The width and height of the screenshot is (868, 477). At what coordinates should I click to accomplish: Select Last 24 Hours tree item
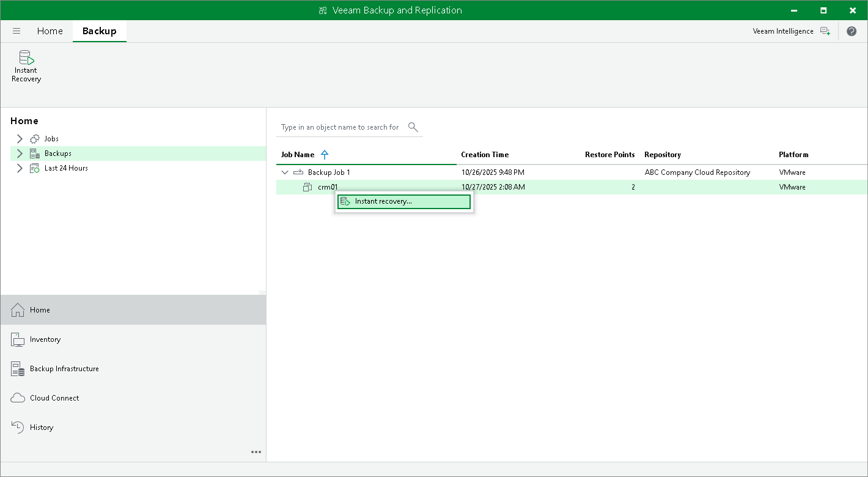(66, 168)
